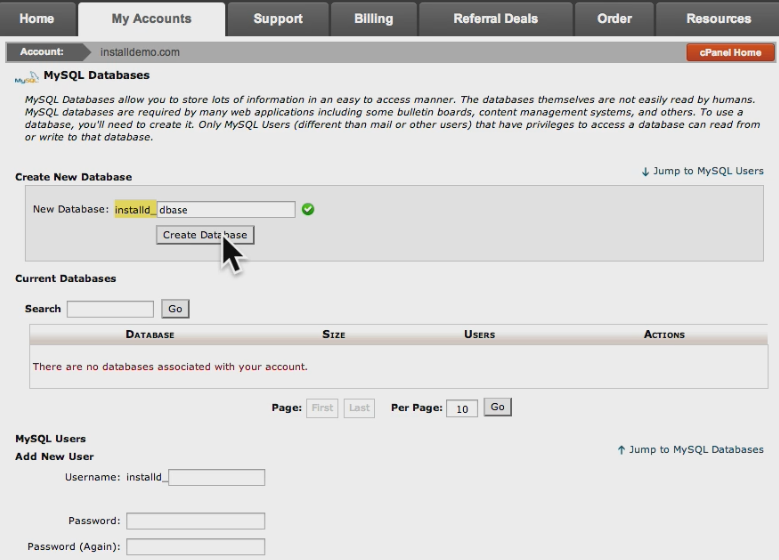Click Go next to Per Page field
The height and width of the screenshot is (560, 779).
(x=497, y=407)
